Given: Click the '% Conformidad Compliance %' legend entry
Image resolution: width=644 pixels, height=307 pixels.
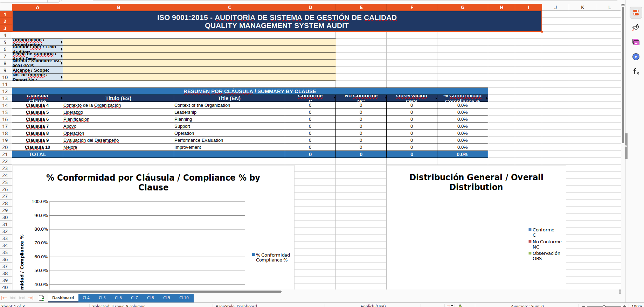Looking at the screenshot, I should (x=271, y=257).
